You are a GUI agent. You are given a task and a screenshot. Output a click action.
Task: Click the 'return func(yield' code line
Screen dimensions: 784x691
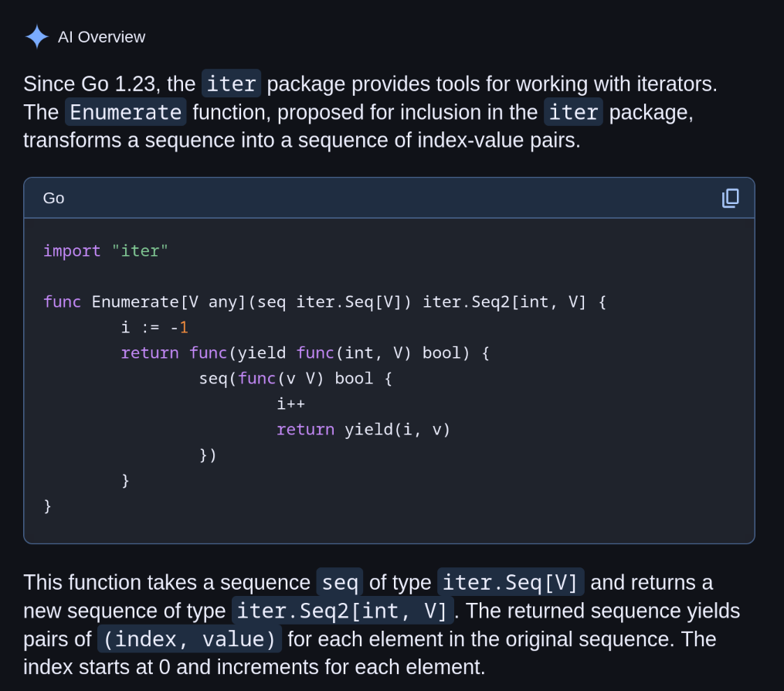(x=305, y=352)
